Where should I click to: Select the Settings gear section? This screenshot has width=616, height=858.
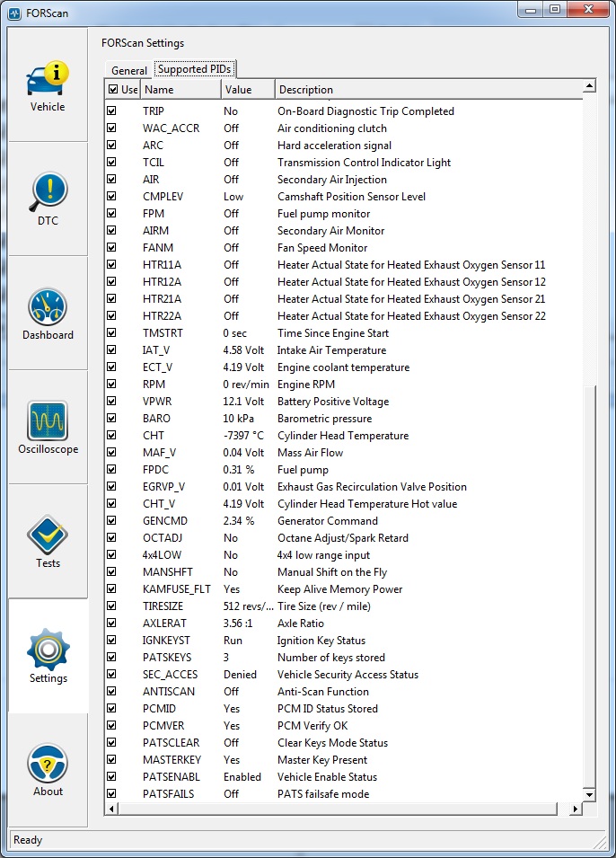pyautogui.click(x=48, y=656)
